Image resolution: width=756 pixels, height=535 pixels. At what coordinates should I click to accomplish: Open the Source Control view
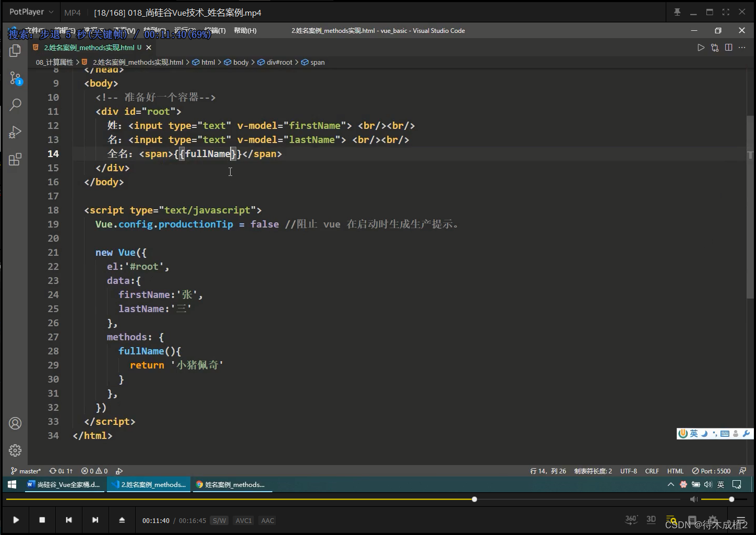[15, 78]
